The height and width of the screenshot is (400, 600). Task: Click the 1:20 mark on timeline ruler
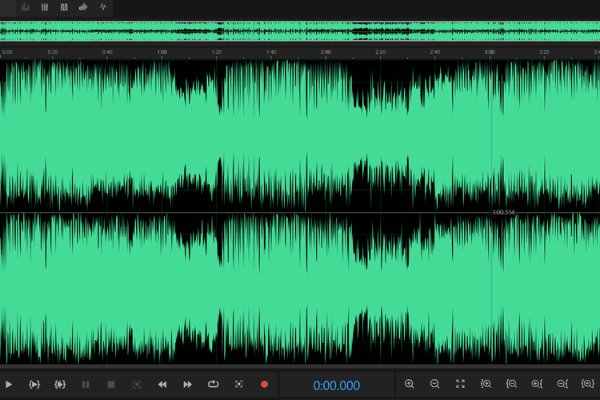click(216, 52)
